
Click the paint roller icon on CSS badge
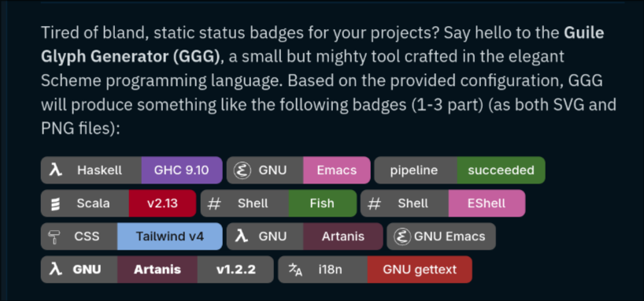pyautogui.click(x=54, y=237)
